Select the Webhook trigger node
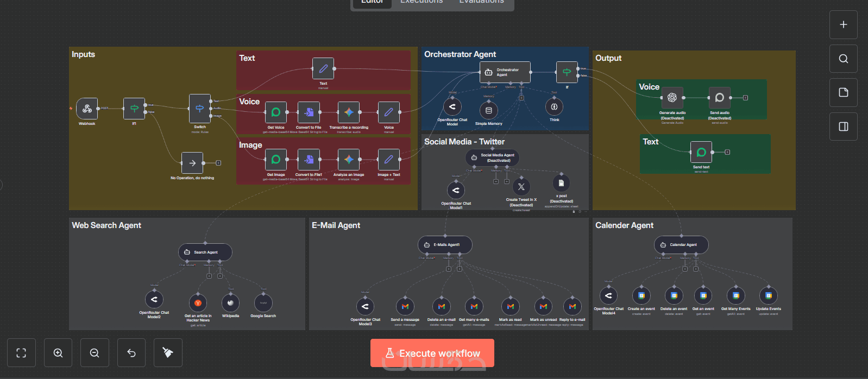 [x=87, y=109]
